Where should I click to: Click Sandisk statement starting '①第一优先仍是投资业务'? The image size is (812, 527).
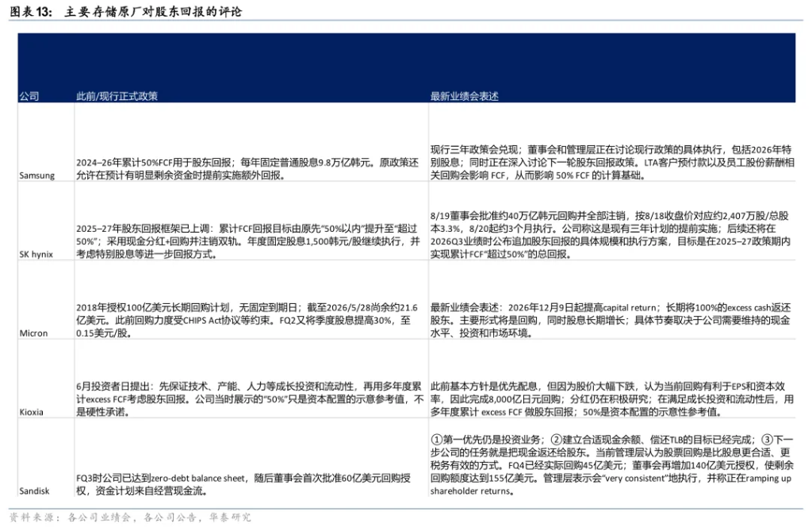(x=612, y=465)
